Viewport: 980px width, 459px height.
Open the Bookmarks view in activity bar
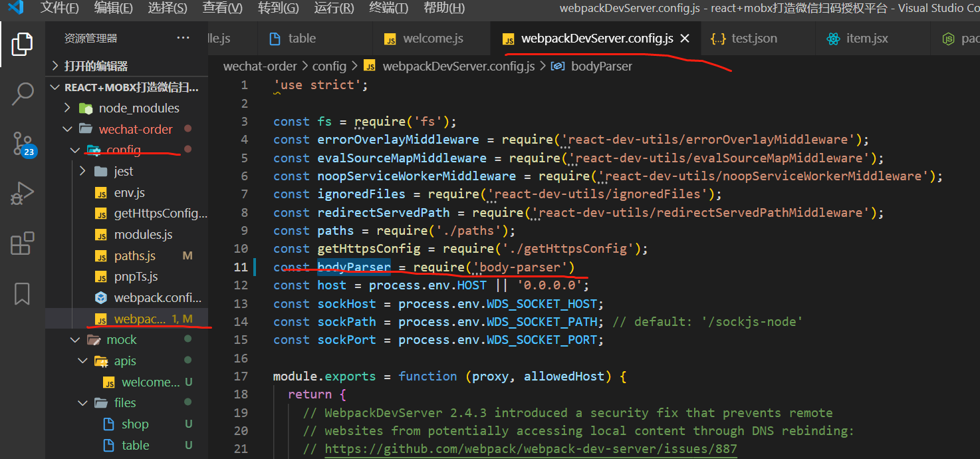pos(22,293)
